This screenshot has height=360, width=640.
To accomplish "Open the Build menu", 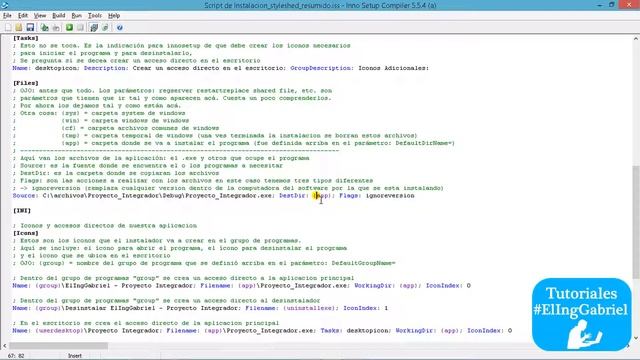I will coord(58,16).
